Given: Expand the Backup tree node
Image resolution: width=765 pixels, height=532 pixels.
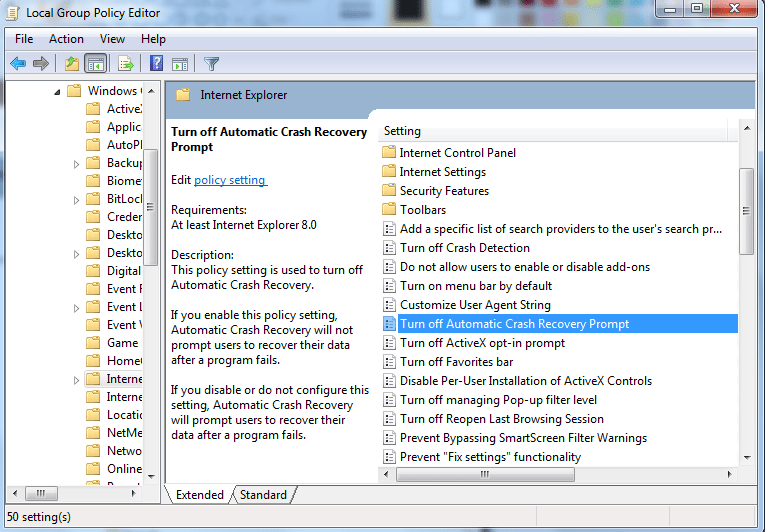Looking at the screenshot, I should [76, 164].
